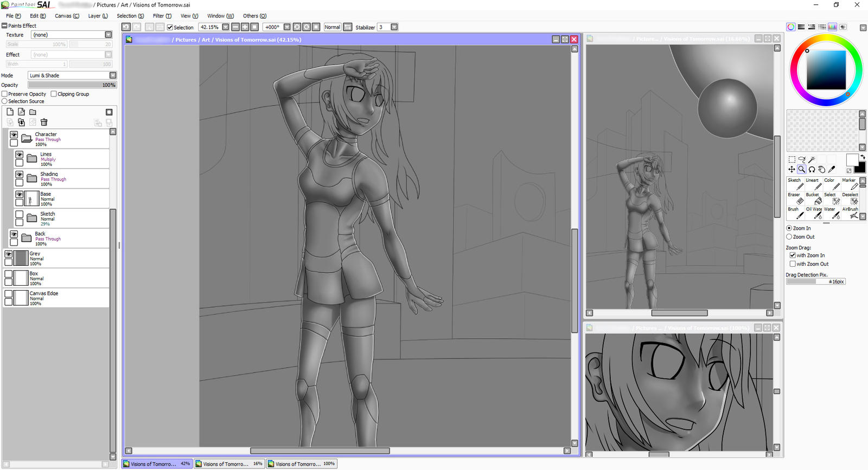Open the Texture dropdown
Image resolution: width=868 pixels, height=470 pixels.
[x=108, y=35]
